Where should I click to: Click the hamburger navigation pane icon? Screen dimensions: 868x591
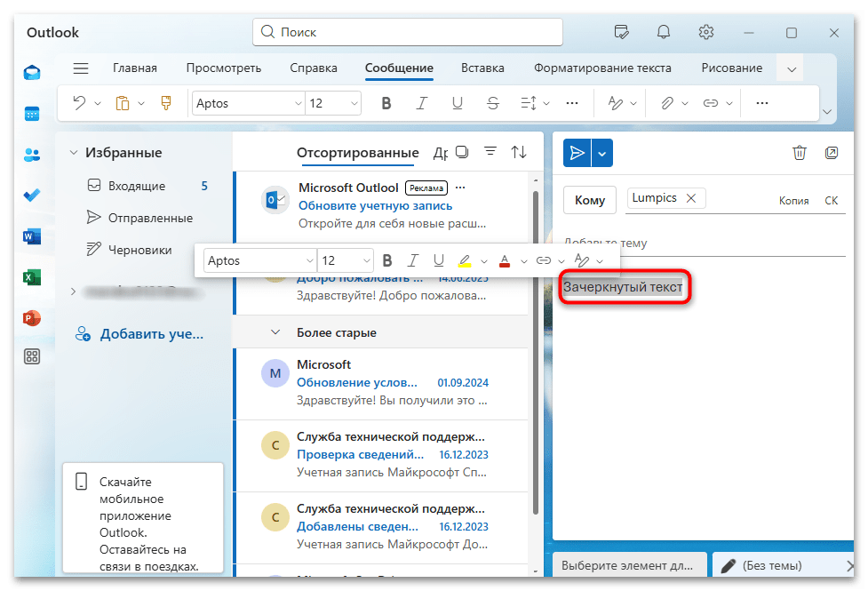tap(81, 68)
